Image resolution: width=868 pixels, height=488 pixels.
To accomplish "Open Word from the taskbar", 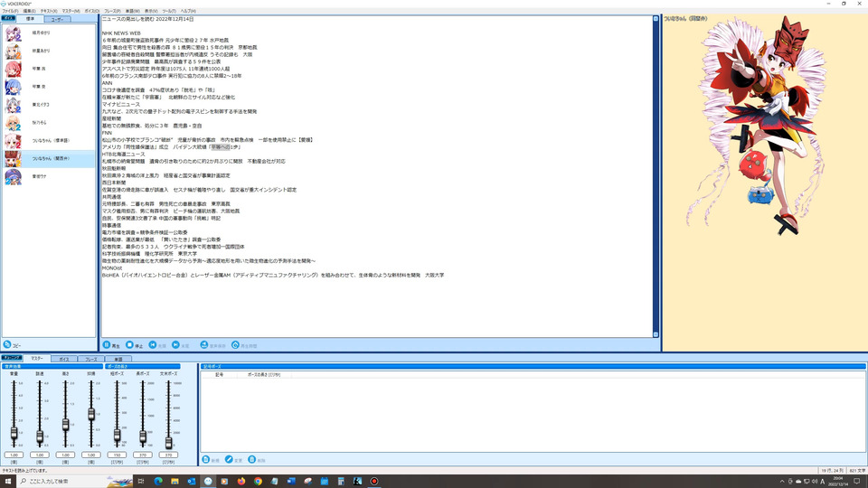I will (291, 481).
